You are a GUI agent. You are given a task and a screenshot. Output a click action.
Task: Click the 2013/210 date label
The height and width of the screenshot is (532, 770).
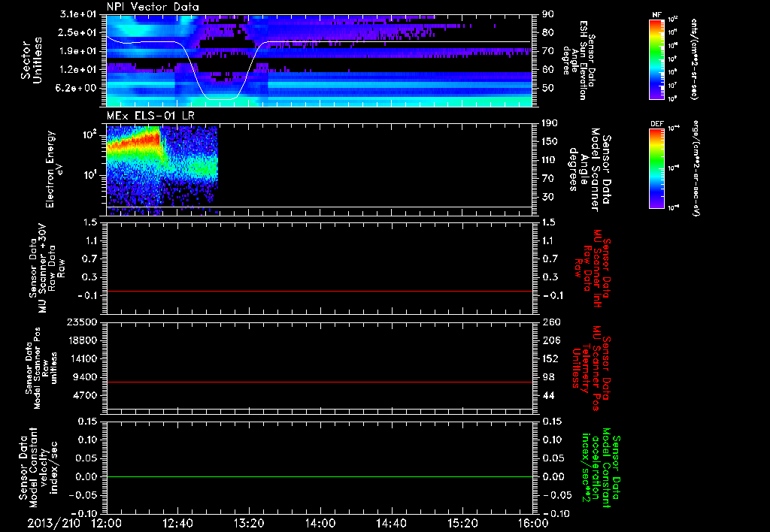pyautogui.click(x=53, y=523)
